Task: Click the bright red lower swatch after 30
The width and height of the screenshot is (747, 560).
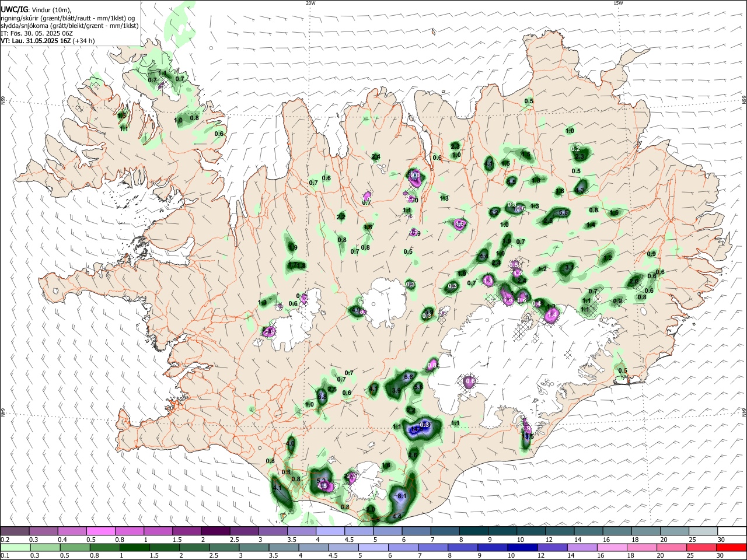Action: point(731,548)
